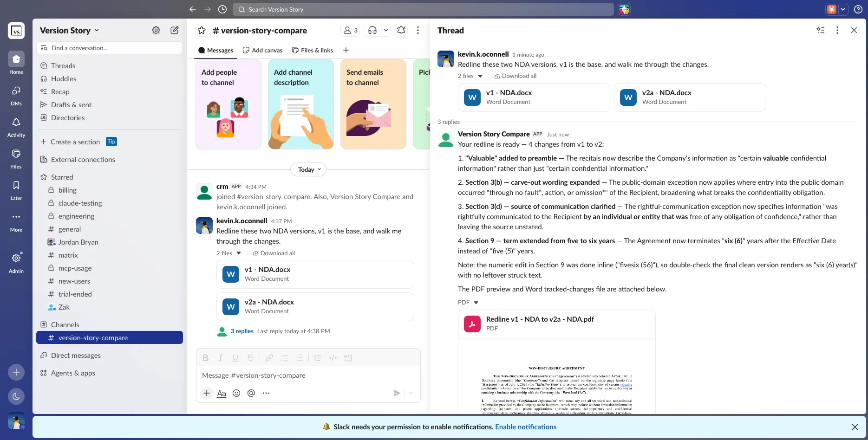Insert code block in composer toolbar
Screen dimensions: 868x440
[x=348, y=358]
